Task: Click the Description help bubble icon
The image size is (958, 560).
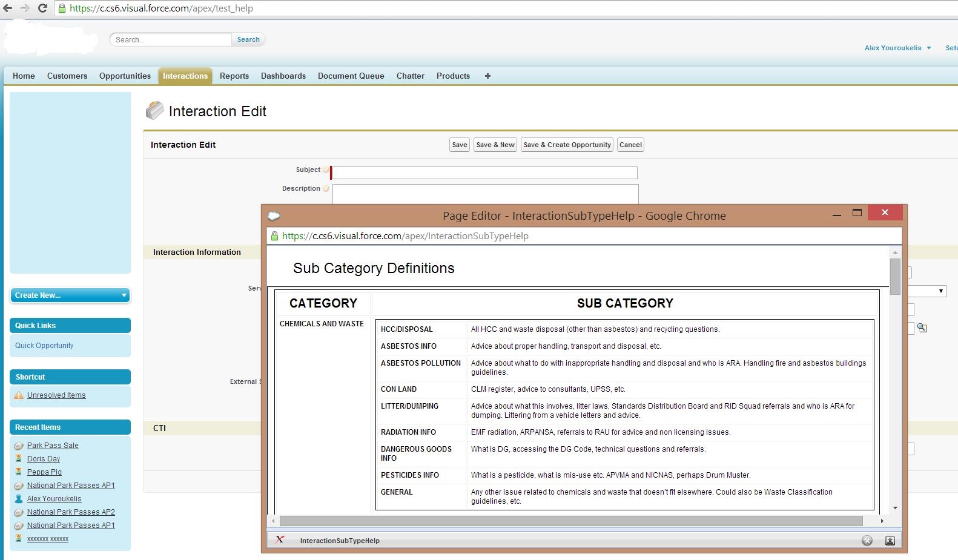Action: point(326,189)
